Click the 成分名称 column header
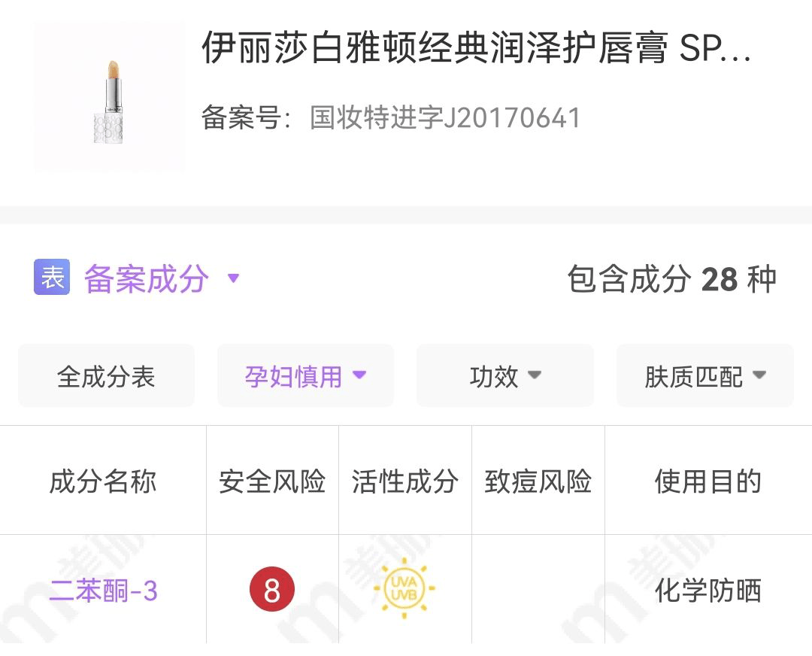The width and height of the screenshot is (812, 656). [x=103, y=481]
